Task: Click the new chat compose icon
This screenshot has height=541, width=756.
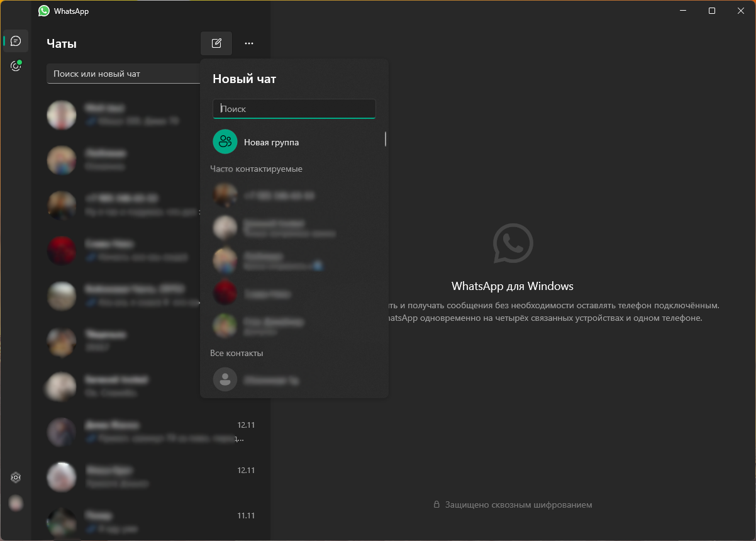Action: click(216, 43)
